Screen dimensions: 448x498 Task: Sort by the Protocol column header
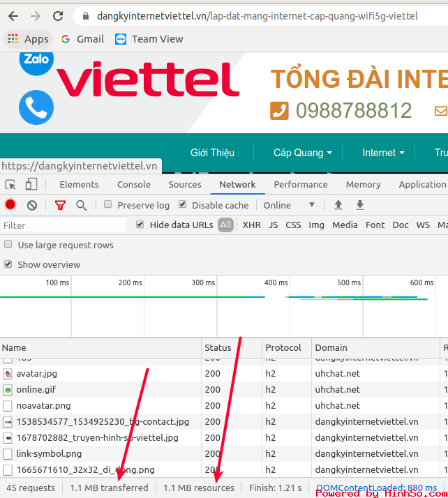point(287,348)
